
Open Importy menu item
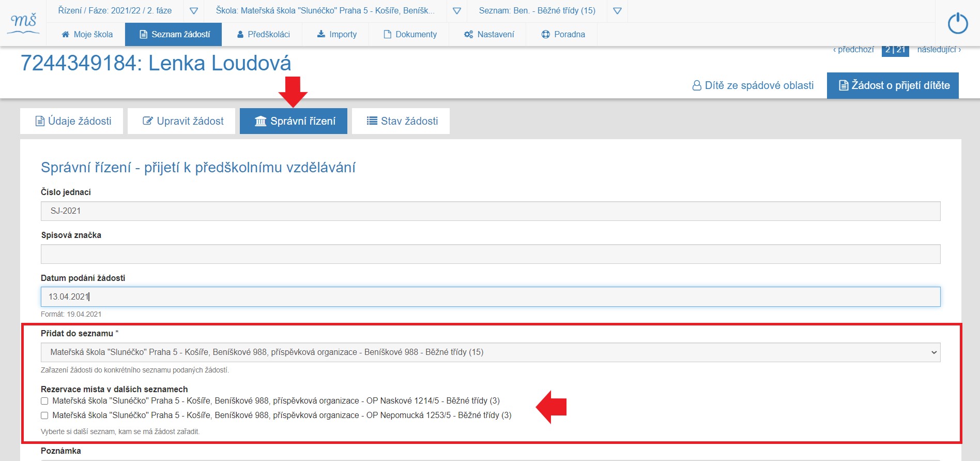(336, 34)
